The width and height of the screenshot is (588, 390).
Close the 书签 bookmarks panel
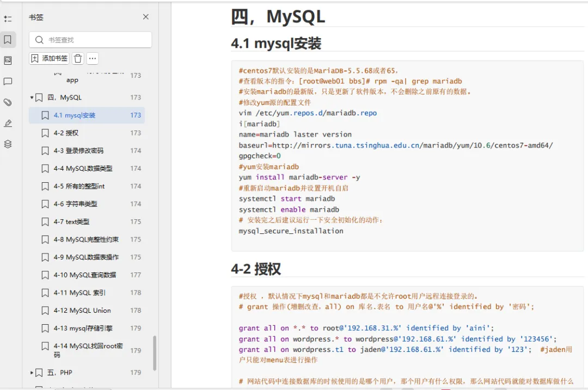(146, 17)
